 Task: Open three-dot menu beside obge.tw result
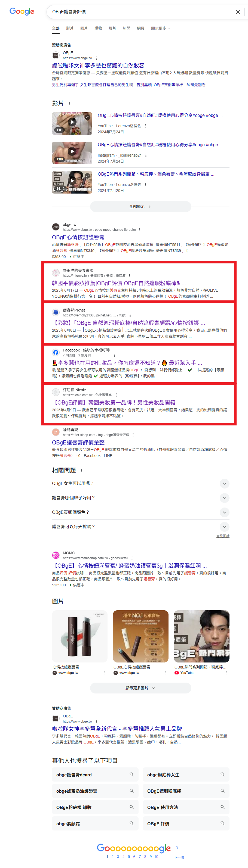[x=139, y=230]
